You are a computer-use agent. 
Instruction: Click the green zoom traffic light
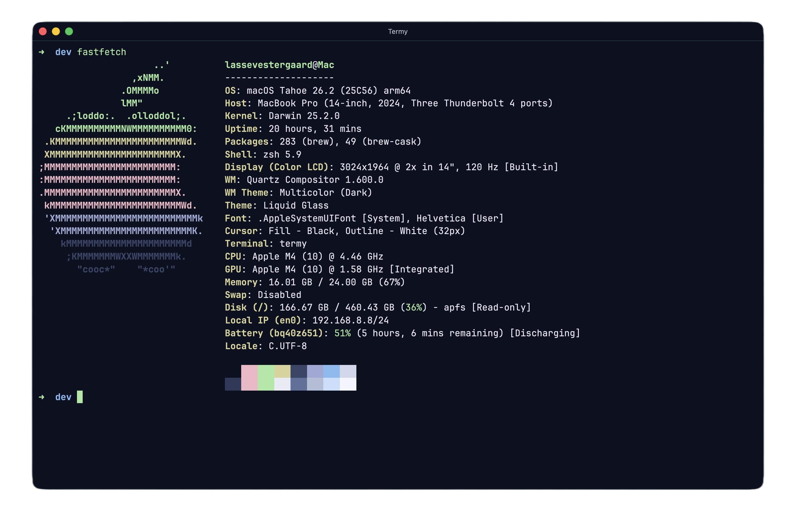[x=69, y=31]
